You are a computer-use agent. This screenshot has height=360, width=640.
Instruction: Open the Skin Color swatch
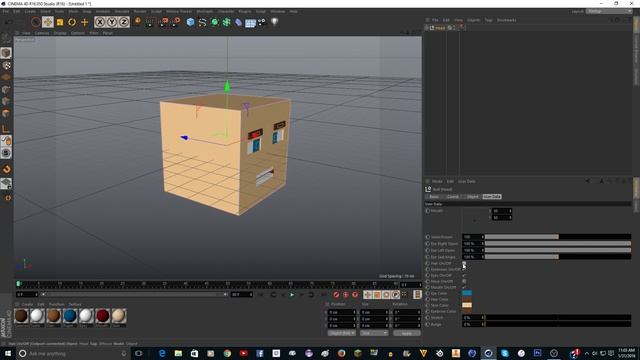[x=467, y=305]
